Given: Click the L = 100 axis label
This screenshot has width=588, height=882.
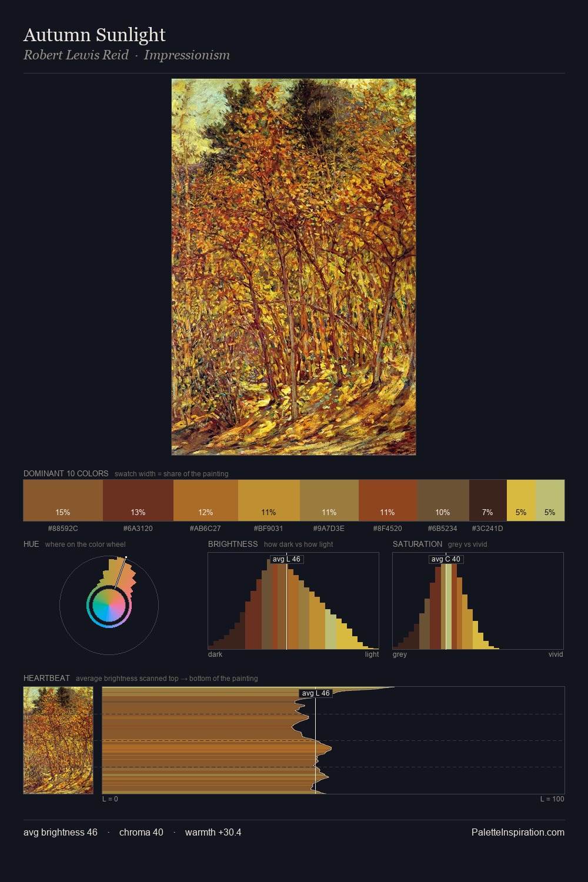Looking at the screenshot, I should tap(552, 799).
